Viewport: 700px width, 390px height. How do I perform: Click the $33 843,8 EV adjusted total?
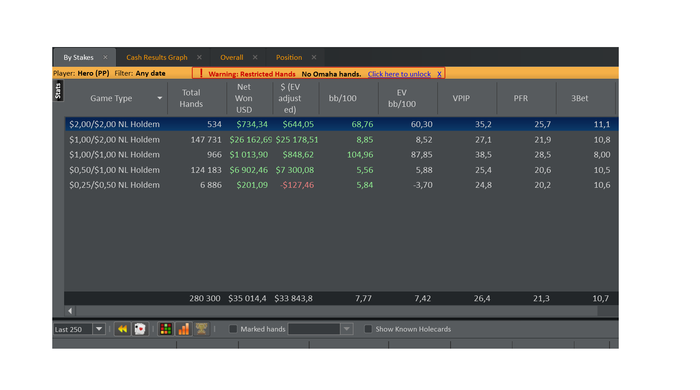(293, 299)
